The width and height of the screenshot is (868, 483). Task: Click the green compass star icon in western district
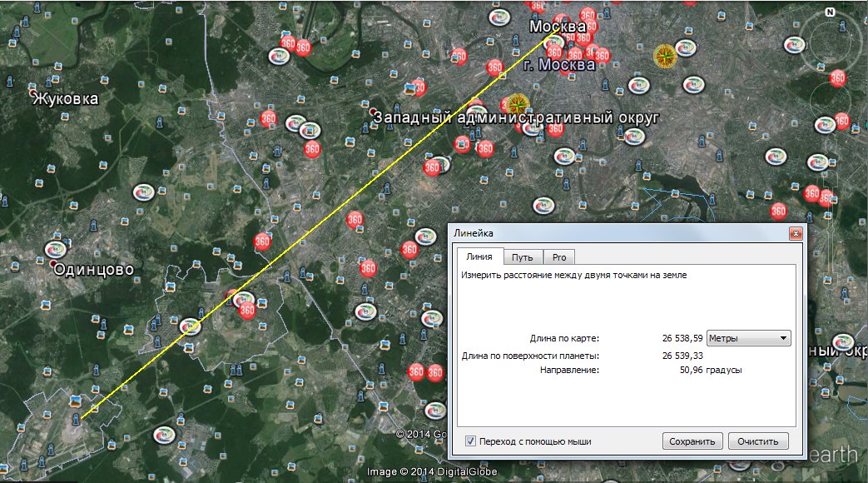[517, 103]
